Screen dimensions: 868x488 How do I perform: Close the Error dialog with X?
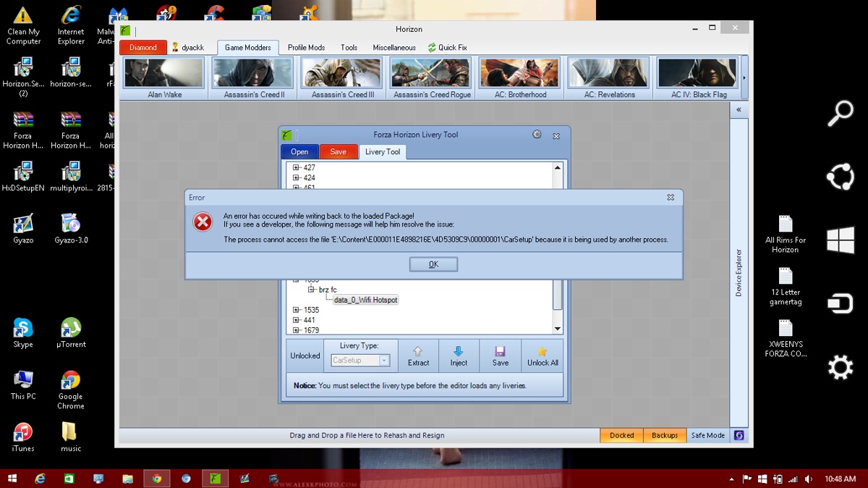[x=671, y=197]
